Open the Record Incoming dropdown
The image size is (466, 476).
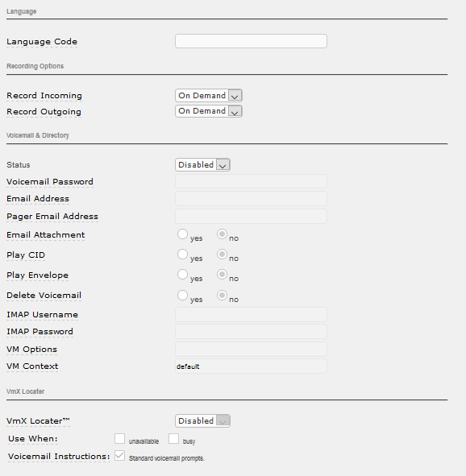(208, 95)
